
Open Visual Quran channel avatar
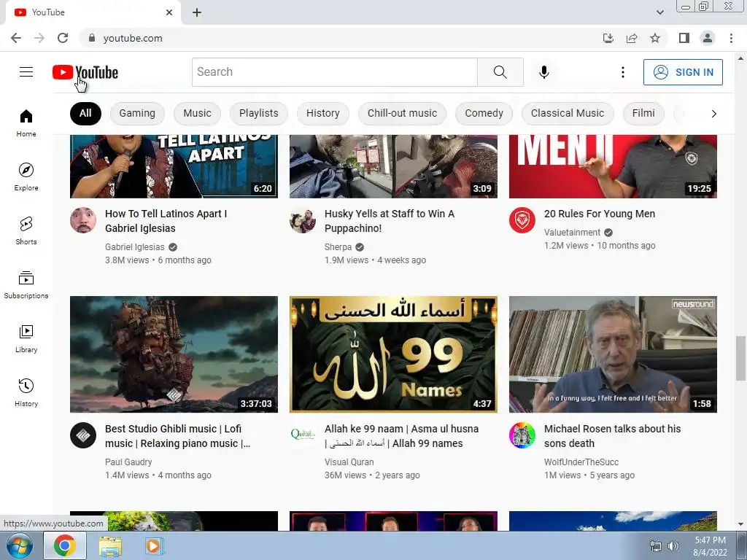[303, 435]
